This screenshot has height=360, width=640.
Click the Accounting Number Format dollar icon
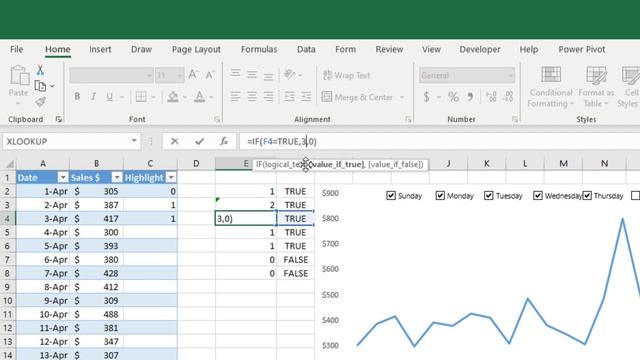[x=427, y=97]
